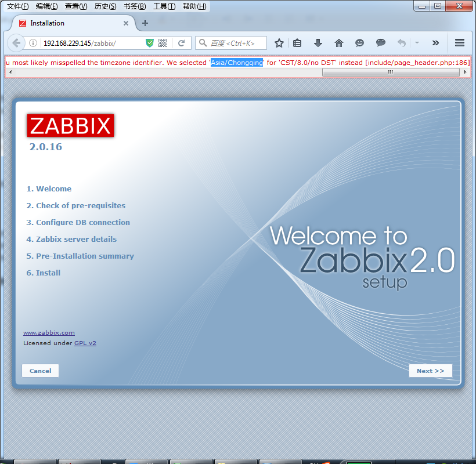Image resolution: width=476 pixels, height=464 pixels.
Task: Open the downloads arrow icon
Action: 318,43
